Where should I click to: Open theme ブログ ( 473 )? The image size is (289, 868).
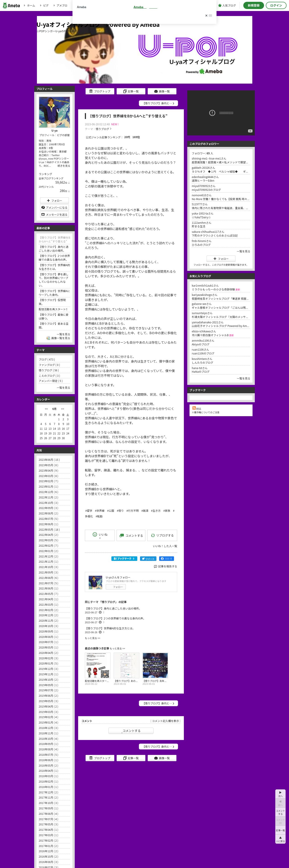(x=47, y=360)
